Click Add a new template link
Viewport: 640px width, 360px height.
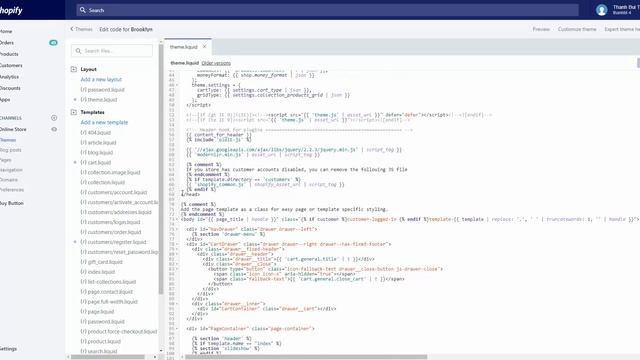point(104,122)
